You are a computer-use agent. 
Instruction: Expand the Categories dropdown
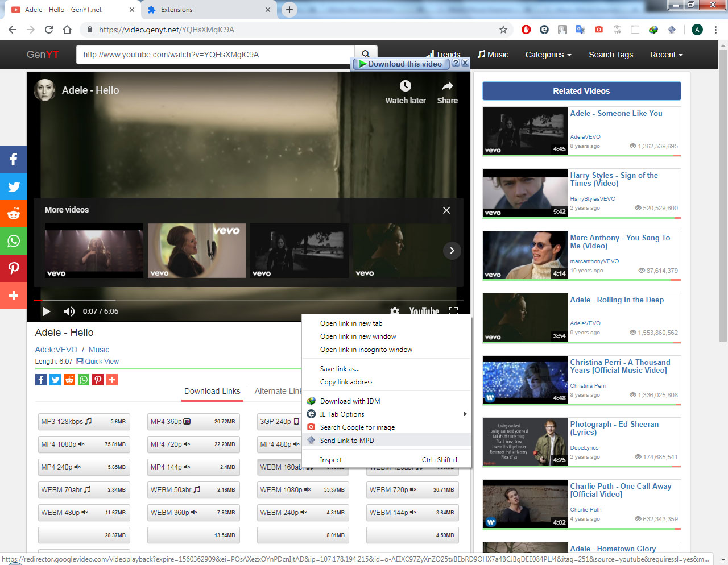tap(548, 55)
